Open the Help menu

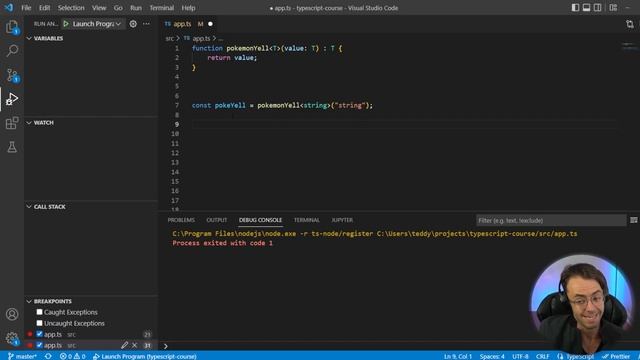click(188, 8)
